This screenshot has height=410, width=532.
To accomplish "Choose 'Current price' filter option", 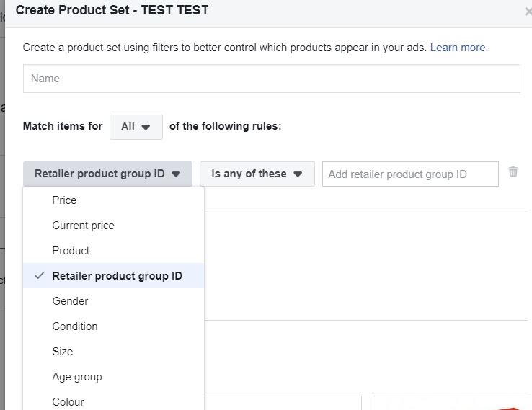I will tap(83, 226).
